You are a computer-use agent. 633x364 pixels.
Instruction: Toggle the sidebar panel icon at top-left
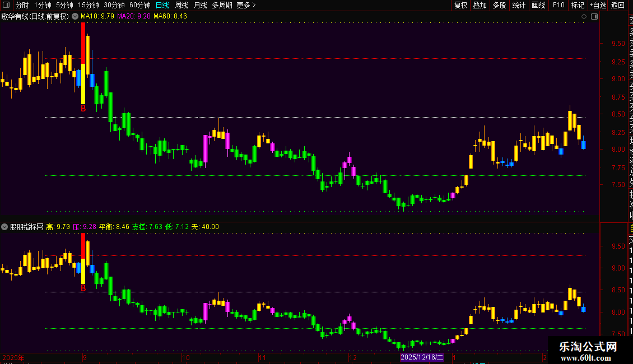(6, 5)
